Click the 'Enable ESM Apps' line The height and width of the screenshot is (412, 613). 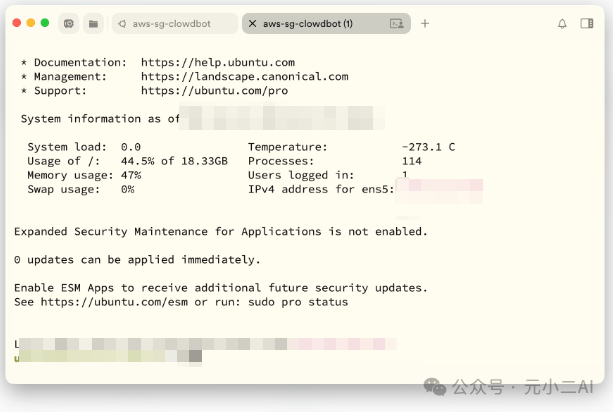click(x=221, y=288)
